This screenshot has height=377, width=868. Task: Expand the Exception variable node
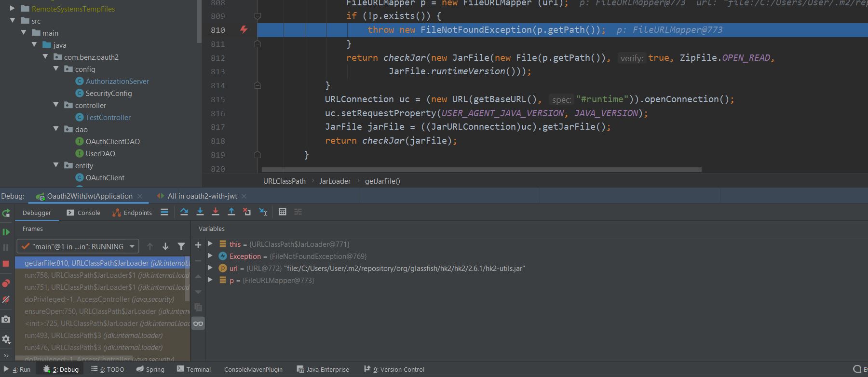coord(210,256)
